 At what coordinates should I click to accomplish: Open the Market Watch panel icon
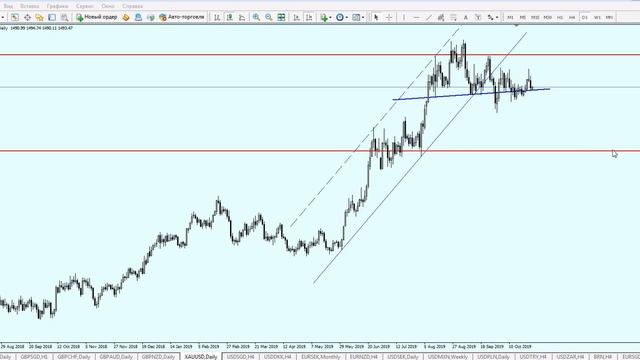tap(15, 17)
